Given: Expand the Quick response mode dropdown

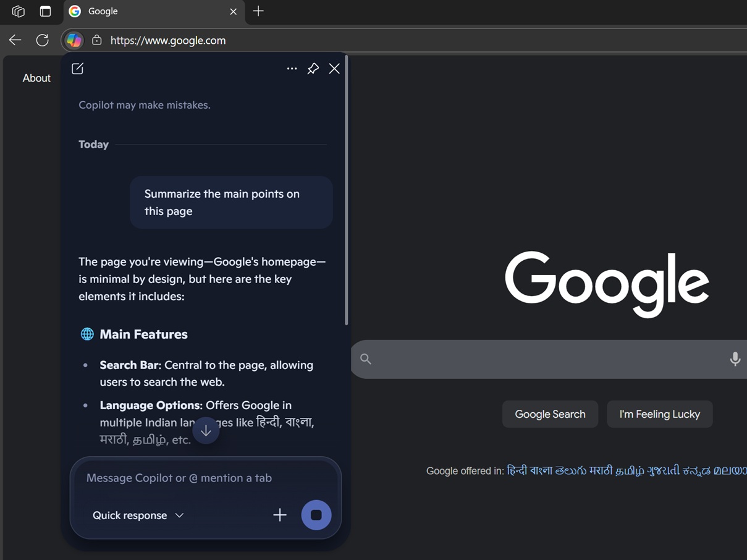Looking at the screenshot, I should tap(138, 515).
